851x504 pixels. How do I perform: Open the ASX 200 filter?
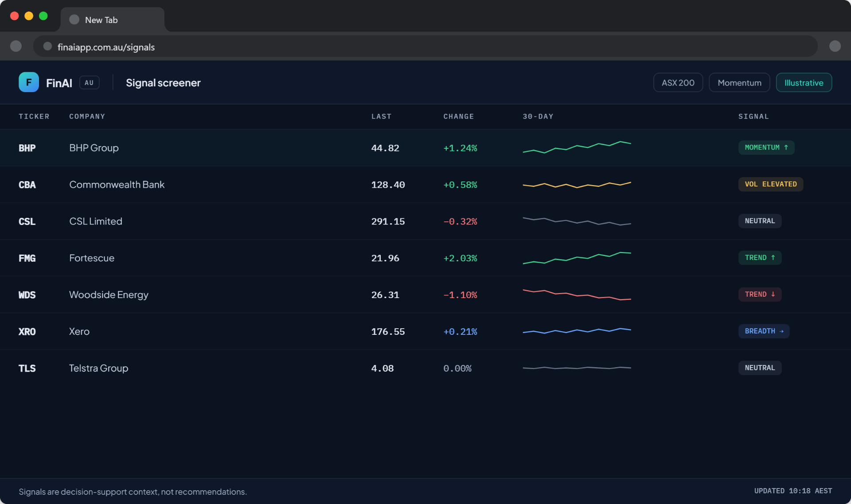(678, 83)
